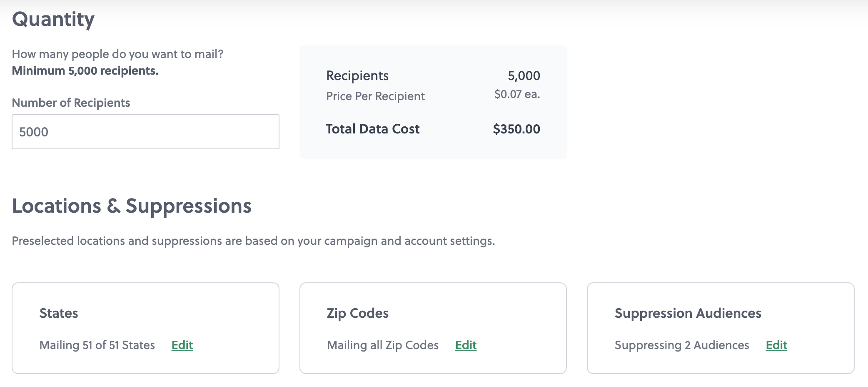The width and height of the screenshot is (868, 387).
Task: Click the $0.07 ea. price value
Action: point(517,94)
